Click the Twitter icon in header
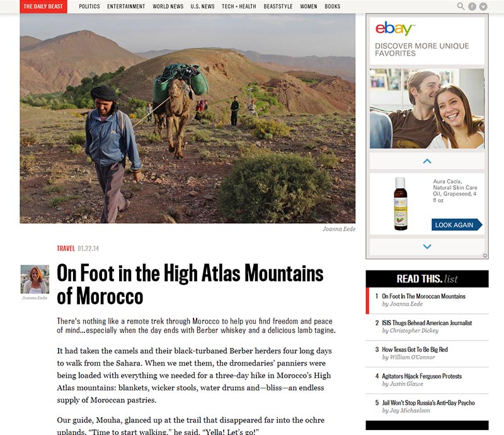Image resolution: width=504 pixels, height=435 pixels. [x=483, y=6]
